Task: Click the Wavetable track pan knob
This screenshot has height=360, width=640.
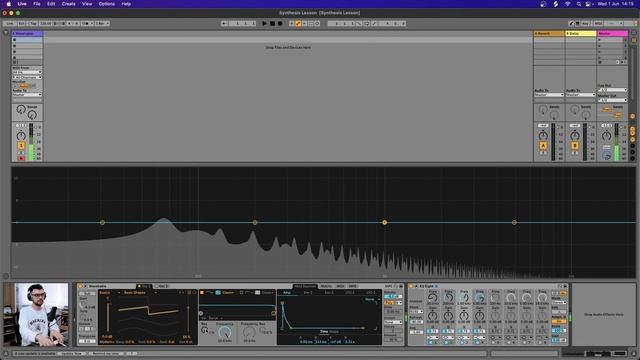Action: pyautogui.click(x=21, y=136)
